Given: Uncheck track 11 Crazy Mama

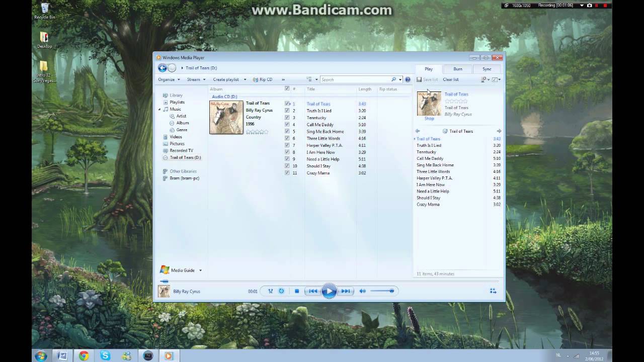Looking at the screenshot, I should (x=287, y=172).
